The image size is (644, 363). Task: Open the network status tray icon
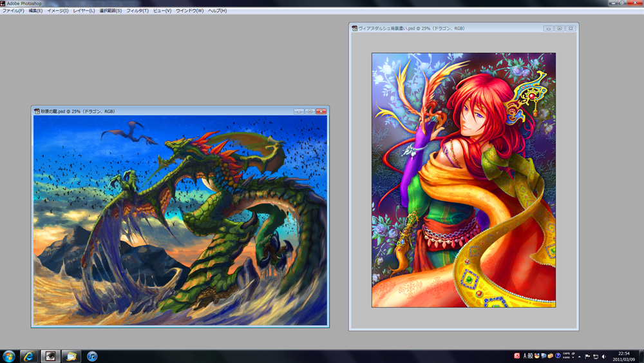pyautogui.click(x=596, y=357)
